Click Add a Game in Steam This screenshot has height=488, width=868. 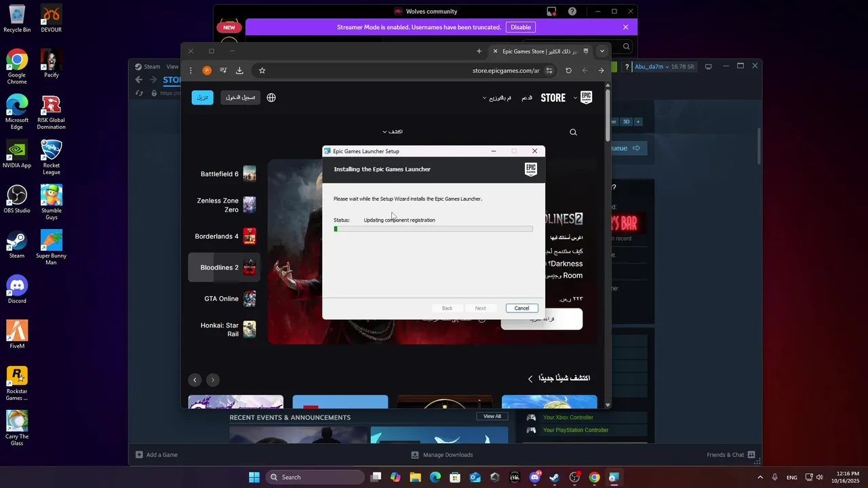[x=157, y=455]
